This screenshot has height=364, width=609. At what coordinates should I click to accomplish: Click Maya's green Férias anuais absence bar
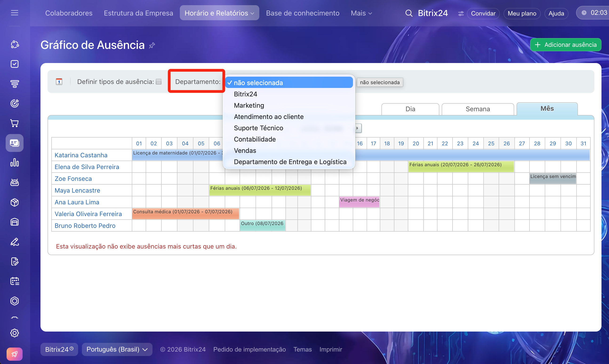click(260, 190)
